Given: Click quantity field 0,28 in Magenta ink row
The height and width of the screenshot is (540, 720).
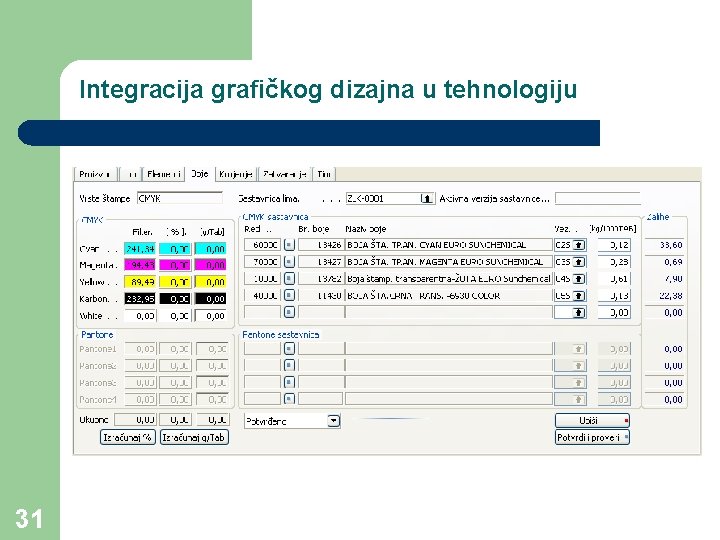Looking at the screenshot, I should [x=614, y=262].
